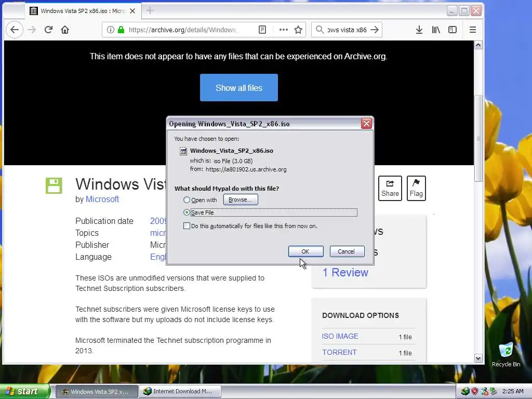
Task: Confirm download with OK button
Action: (305, 251)
